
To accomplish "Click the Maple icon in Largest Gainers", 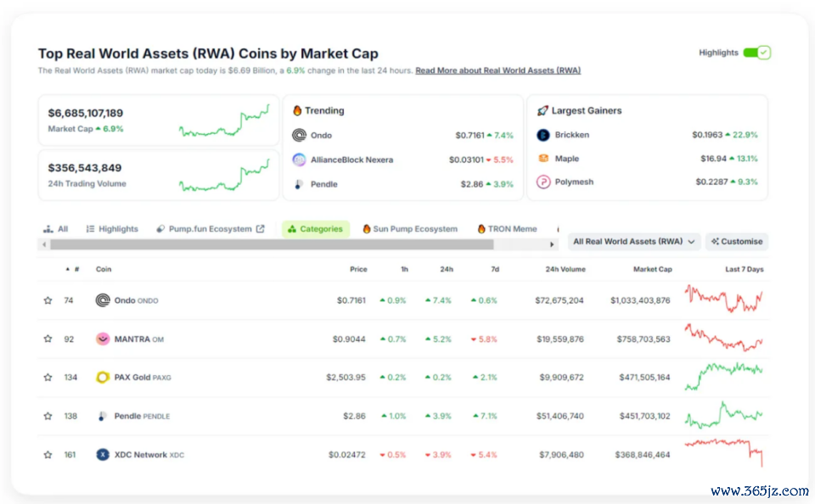I will (x=543, y=159).
